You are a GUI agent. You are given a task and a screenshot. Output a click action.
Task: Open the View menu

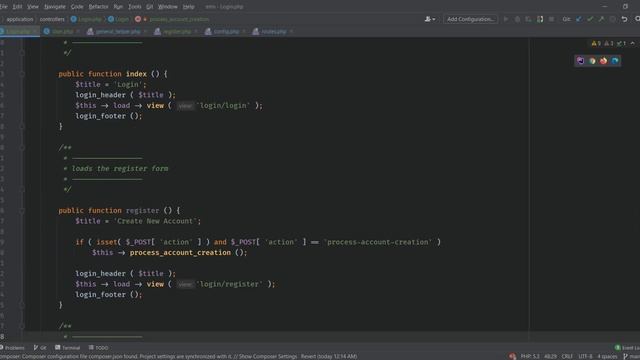click(33, 7)
